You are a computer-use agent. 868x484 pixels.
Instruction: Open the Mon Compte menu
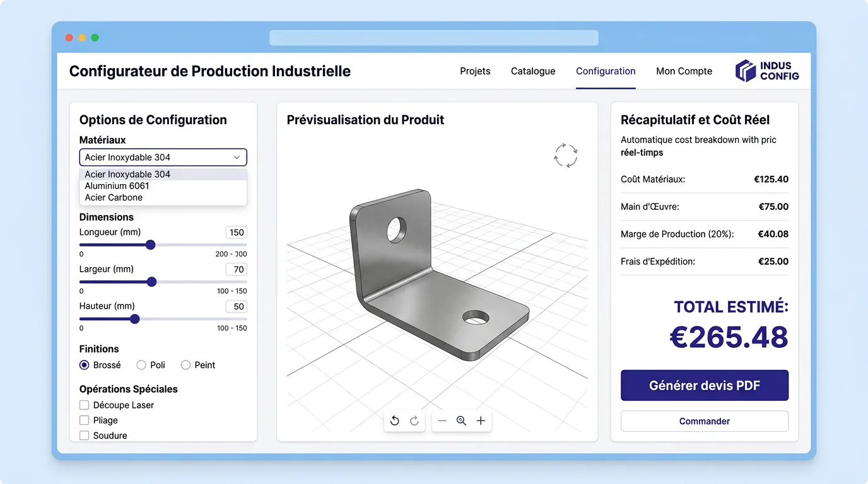point(684,71)
